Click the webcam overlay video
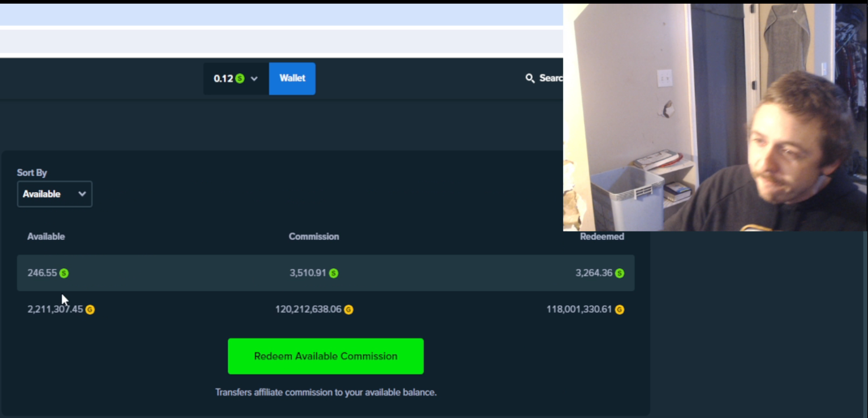Image resolution: width=868 pixels, height=418 pixels. coord(715,117)
